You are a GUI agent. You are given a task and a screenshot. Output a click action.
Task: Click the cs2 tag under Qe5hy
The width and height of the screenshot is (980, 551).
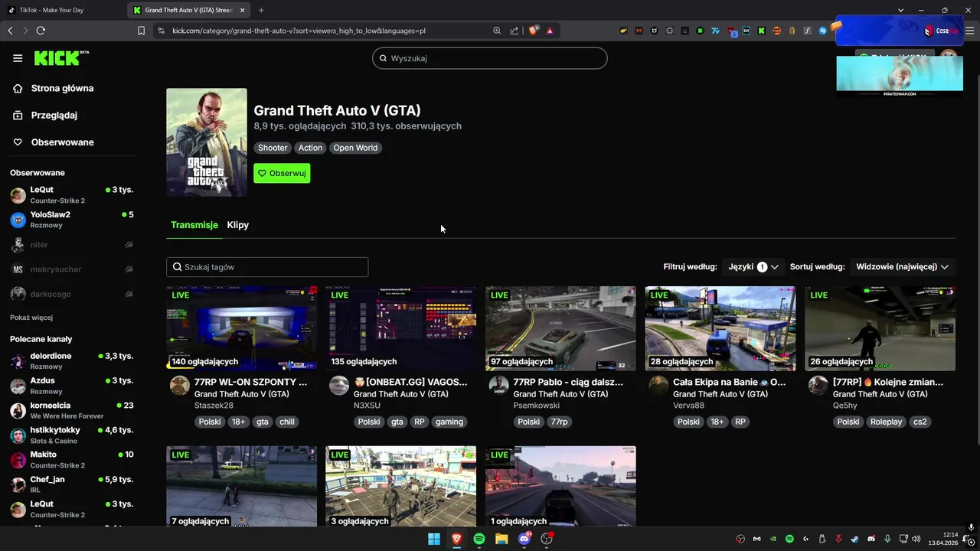(x=920, y=422)
